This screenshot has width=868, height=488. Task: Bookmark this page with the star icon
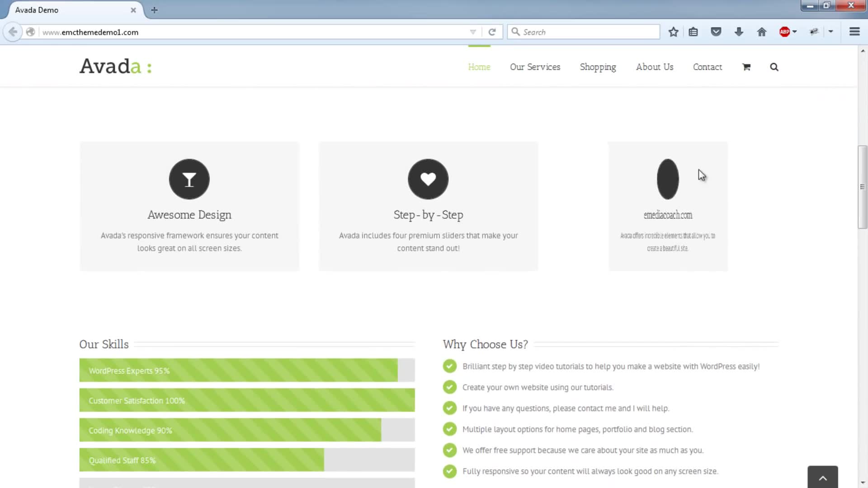673,32
